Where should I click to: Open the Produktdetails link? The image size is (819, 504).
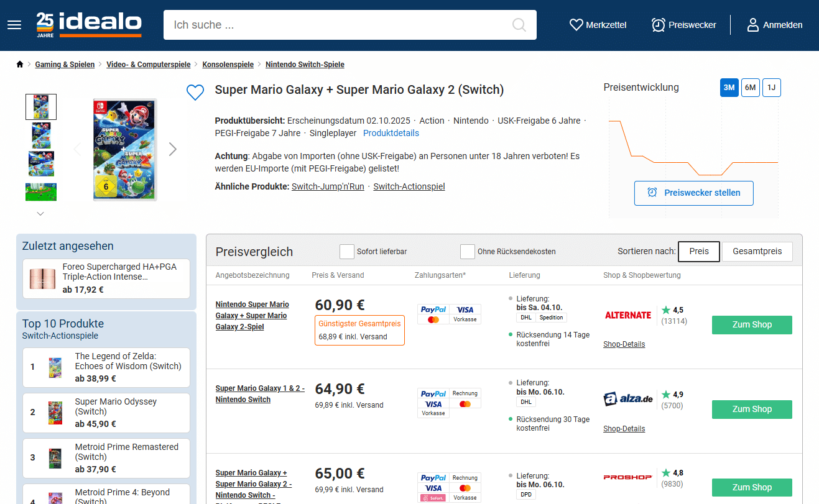click(391, 133)
